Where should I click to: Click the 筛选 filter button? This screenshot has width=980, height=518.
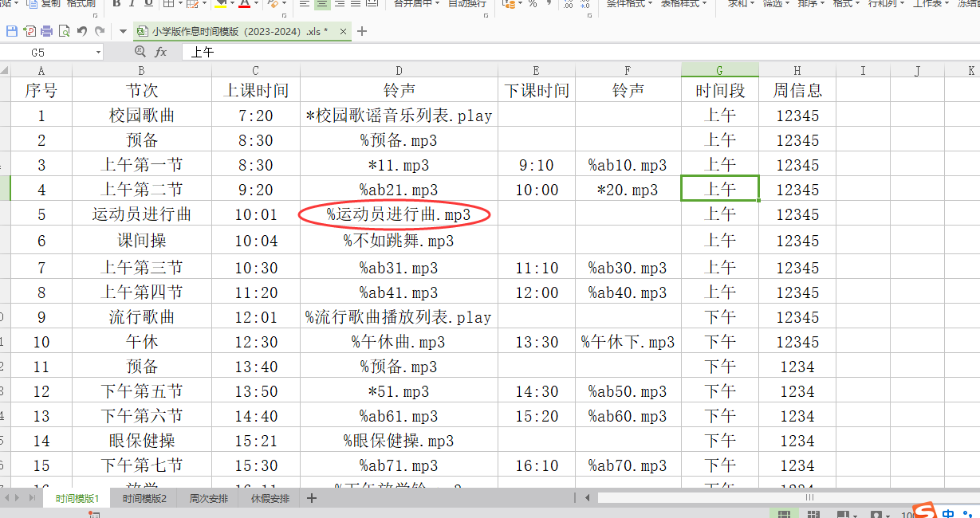[776, 4]
